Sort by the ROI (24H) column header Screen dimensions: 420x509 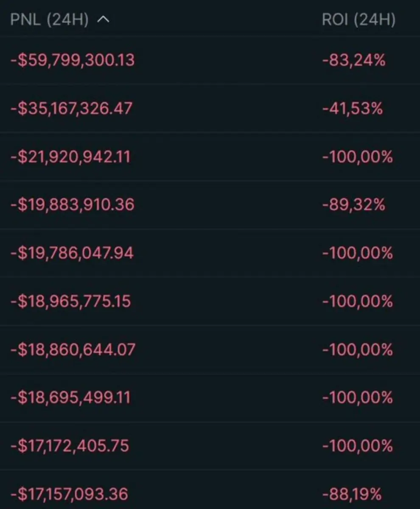(358, 20)
